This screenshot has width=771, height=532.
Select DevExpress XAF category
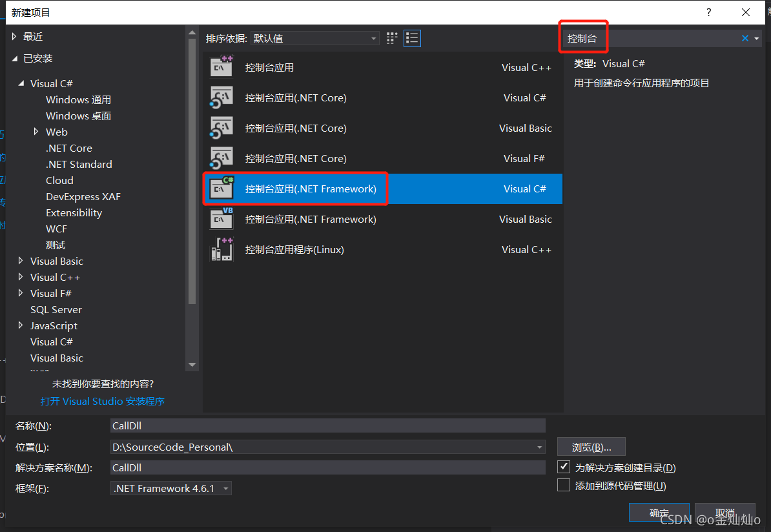83,197
